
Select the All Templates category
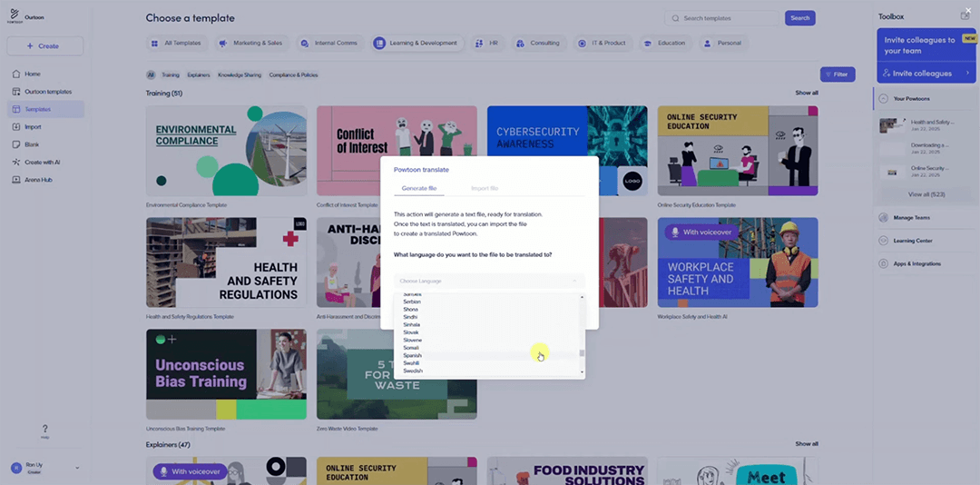pyautogui.click(x=176, y=44)
